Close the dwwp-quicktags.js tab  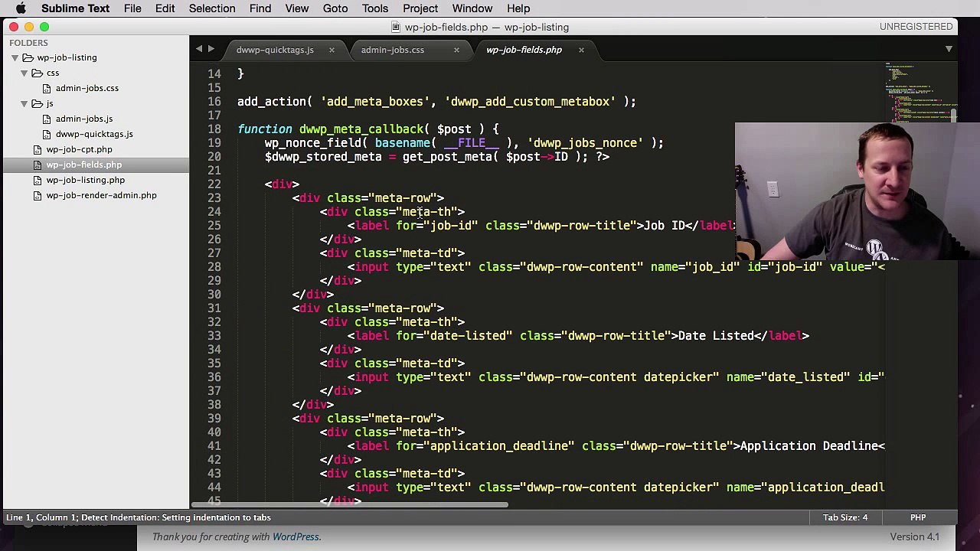(332, 50)
